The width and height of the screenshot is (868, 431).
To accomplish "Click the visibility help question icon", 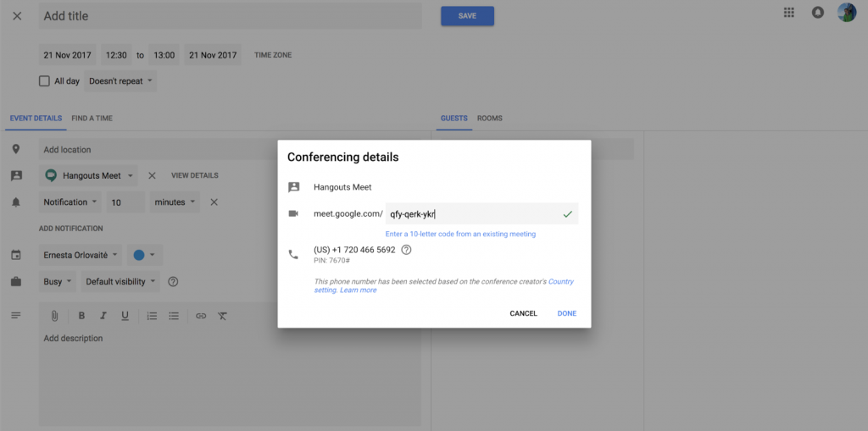I will 174,282.
